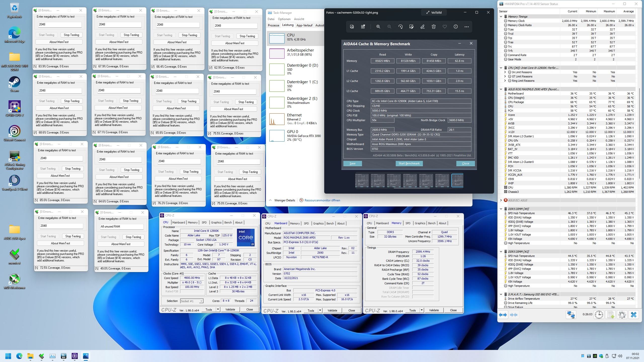Open the Steam desktop shortcut
This screenshot has height=362, width=644.
(x=14, y=84)
